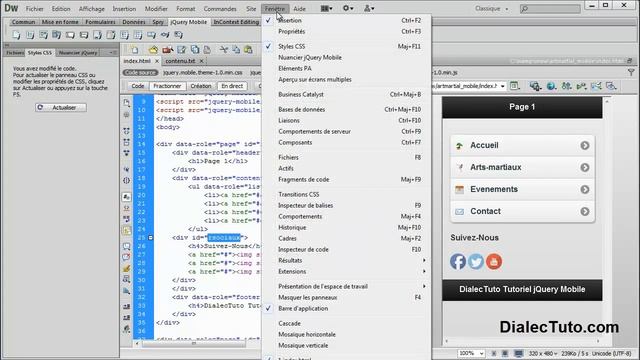This screenshot has height=360, width=640.
Task: Expand the Résultats submenu
Action: pyautogui.click(x=346, y=260)
